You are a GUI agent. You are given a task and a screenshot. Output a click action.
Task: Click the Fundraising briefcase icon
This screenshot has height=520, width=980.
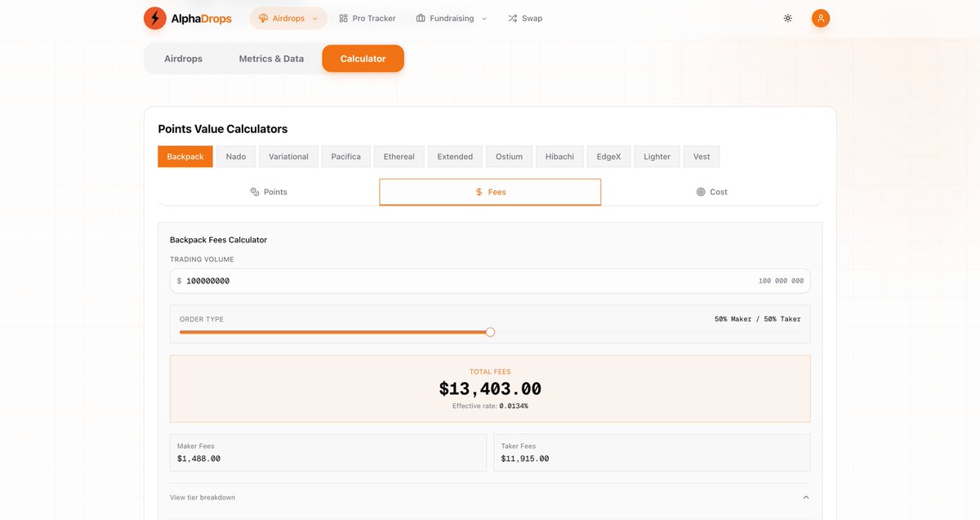click(x=421, y=18)
